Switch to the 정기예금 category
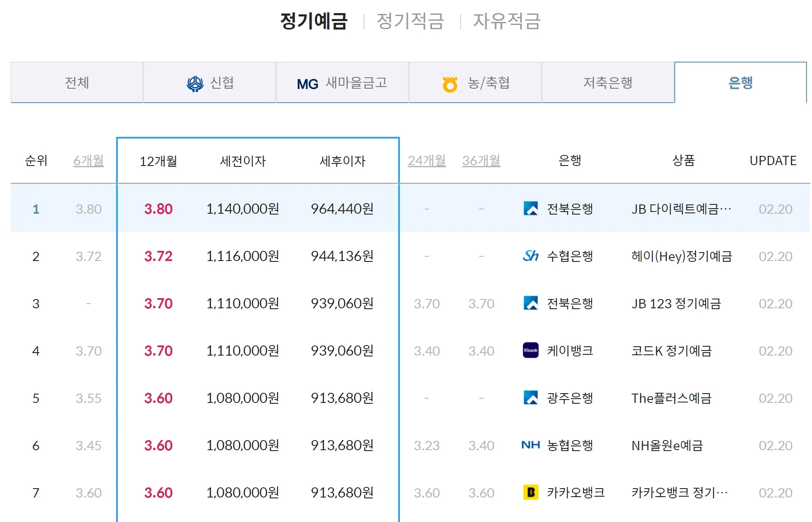 [x=314, y=21]
